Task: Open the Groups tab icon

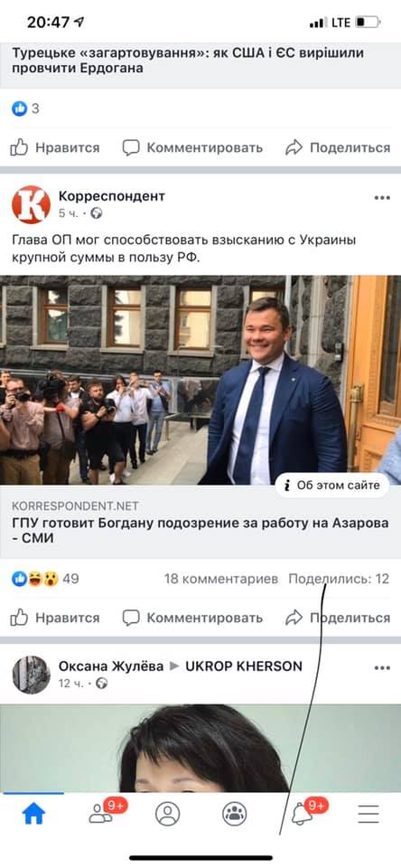Action: click(x=235, y=814)
